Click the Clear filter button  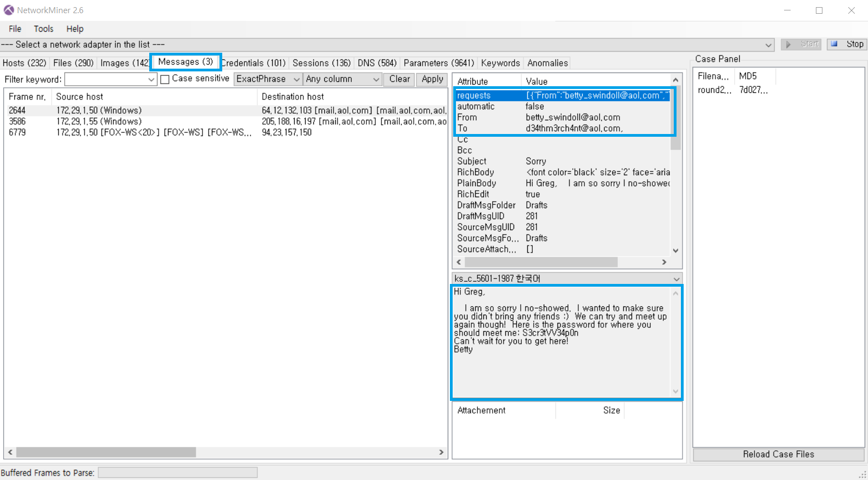[x=399, y=79]
